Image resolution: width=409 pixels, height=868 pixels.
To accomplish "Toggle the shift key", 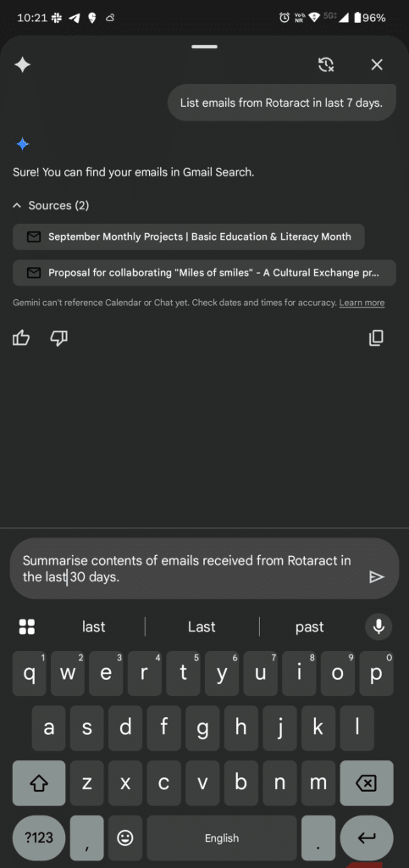I will tap(39, 783).
